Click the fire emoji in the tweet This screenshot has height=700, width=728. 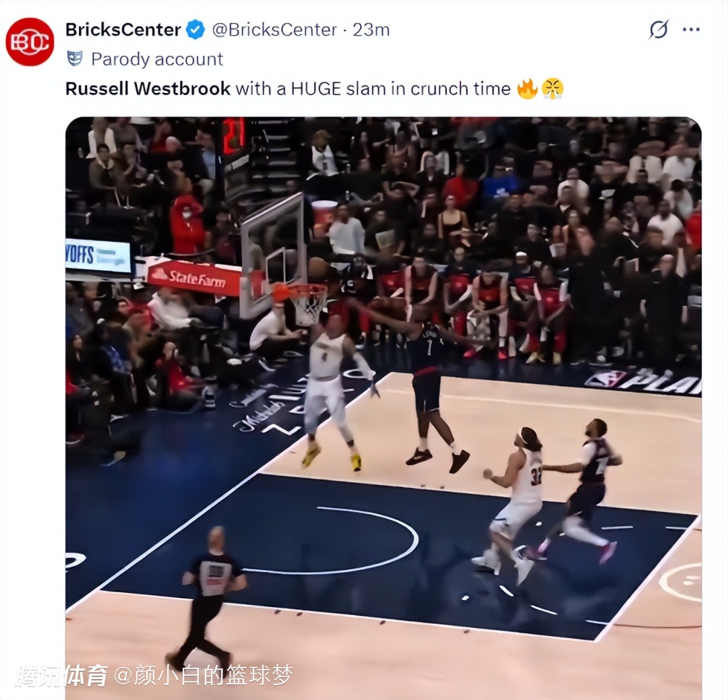[527, 88]
